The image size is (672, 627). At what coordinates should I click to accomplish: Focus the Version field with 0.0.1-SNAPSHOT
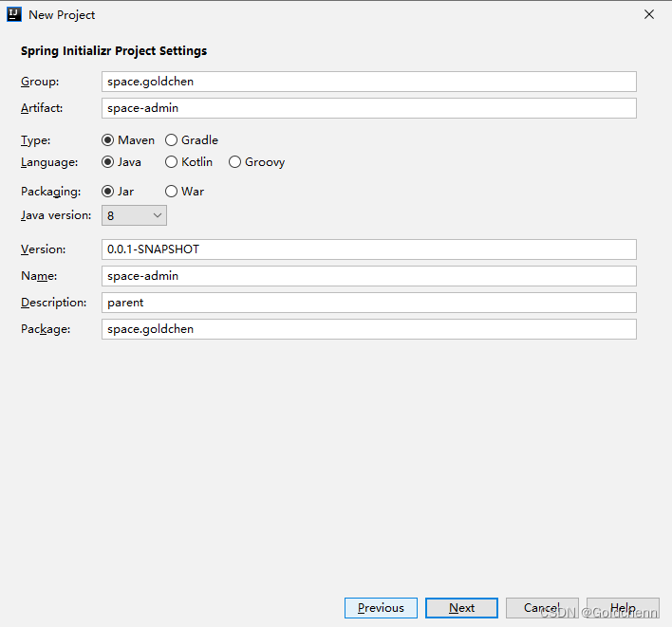pyautogui.click(x=369, y=249)
